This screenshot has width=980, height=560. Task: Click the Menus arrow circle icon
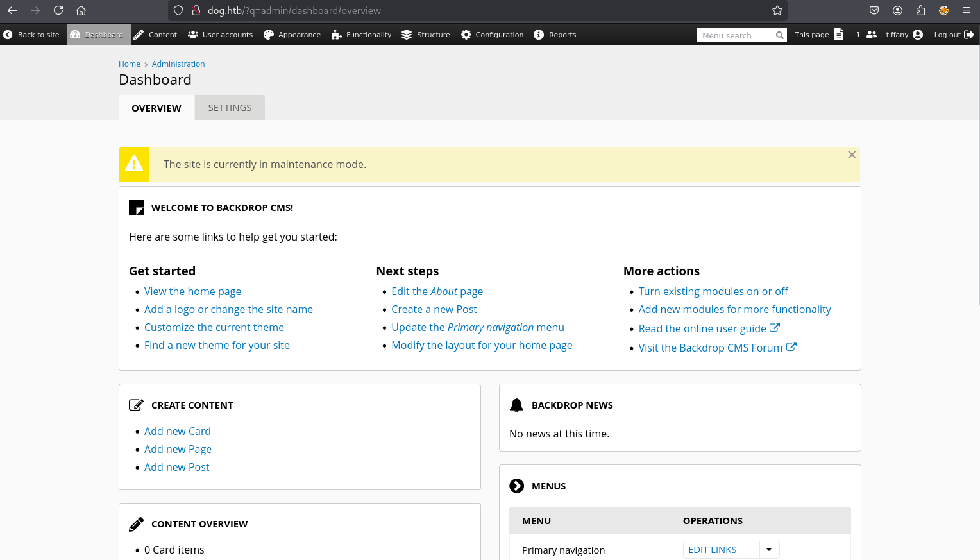point(516,486)
